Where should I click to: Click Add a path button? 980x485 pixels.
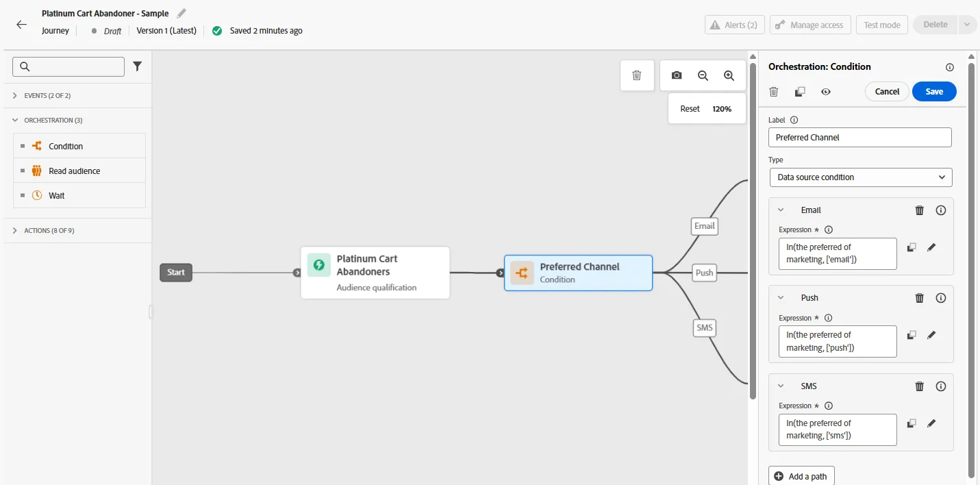(x=801, y=476)
